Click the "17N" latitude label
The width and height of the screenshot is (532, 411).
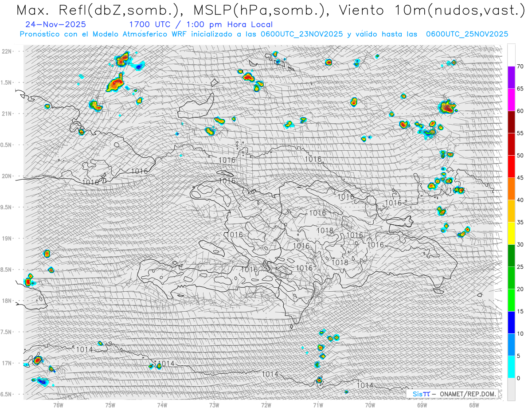coord(8,363)
